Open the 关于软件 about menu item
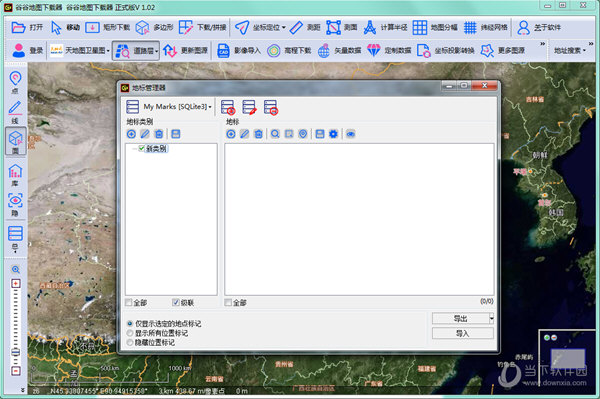This screenshot has width=600, height=399. tap(539, 28)
